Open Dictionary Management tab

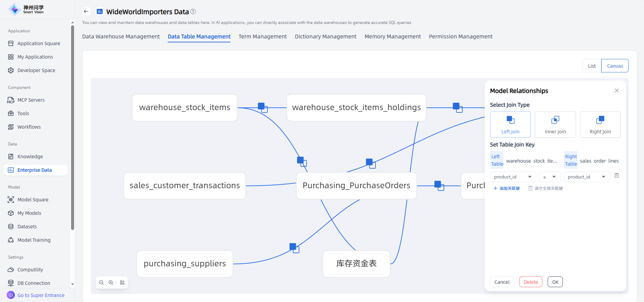tap(325, 36)
